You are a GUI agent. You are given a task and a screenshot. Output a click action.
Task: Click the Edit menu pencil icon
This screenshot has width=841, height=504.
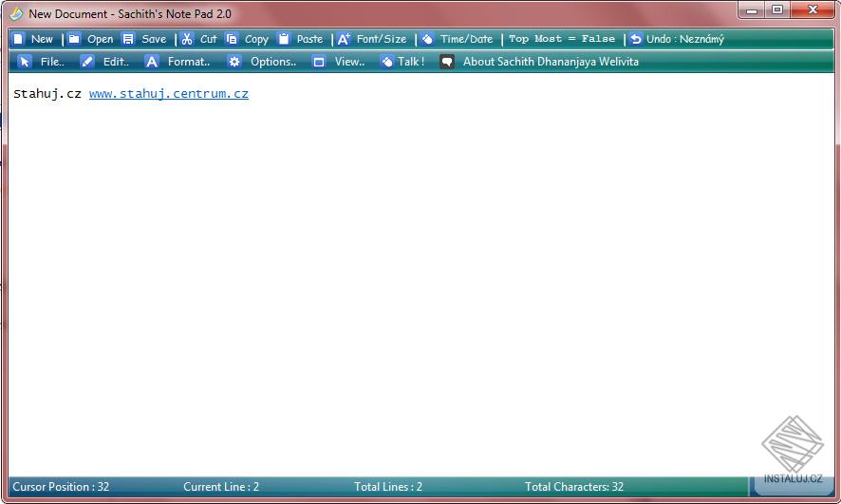87,62
